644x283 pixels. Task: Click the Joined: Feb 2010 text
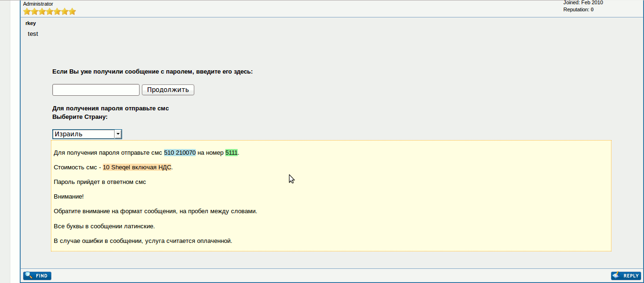tap(583, 2)
